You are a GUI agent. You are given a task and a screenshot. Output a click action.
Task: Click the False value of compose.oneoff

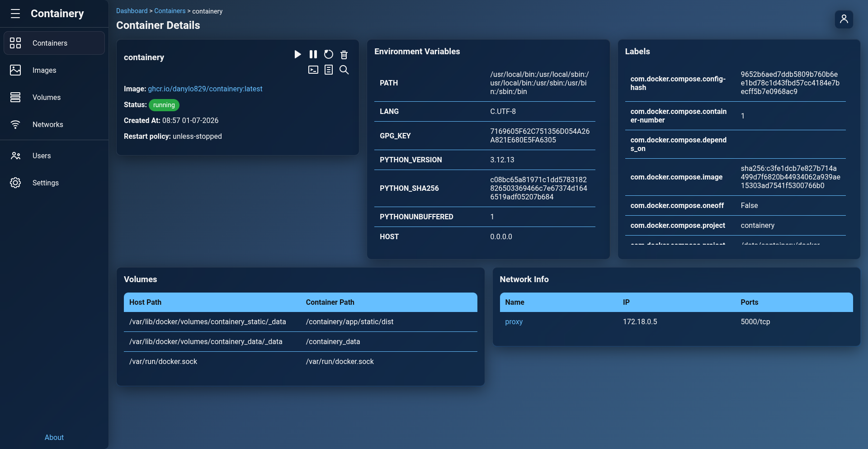[x=749, y=205]
